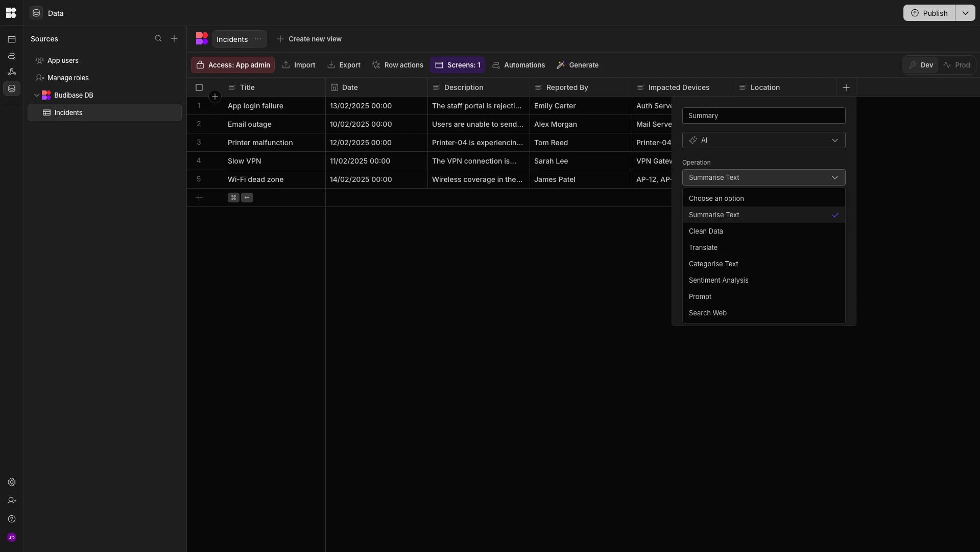The width and height of the screenshot is (980, 552).
Task: Click the 'Wi-Fi dead zone' cell
Action: (274, 179)
